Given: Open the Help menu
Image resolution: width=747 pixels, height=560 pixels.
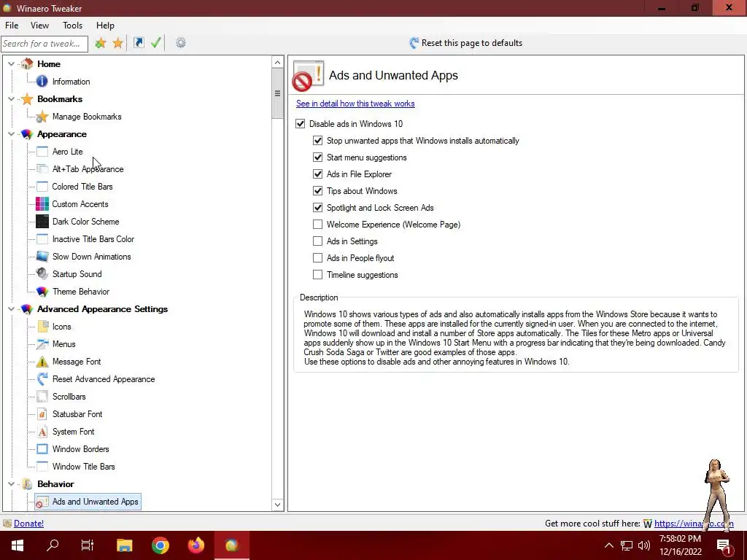Looking at the screenshot, I should coord(105,26).
